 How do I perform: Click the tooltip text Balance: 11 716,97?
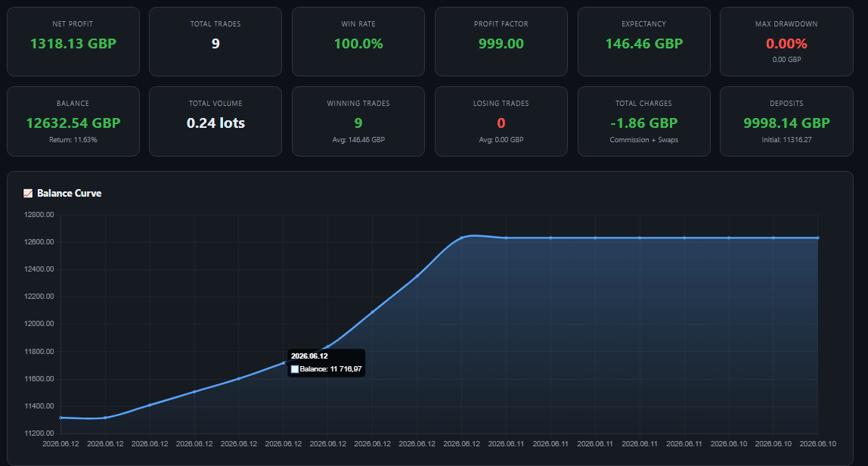[331, 369]
